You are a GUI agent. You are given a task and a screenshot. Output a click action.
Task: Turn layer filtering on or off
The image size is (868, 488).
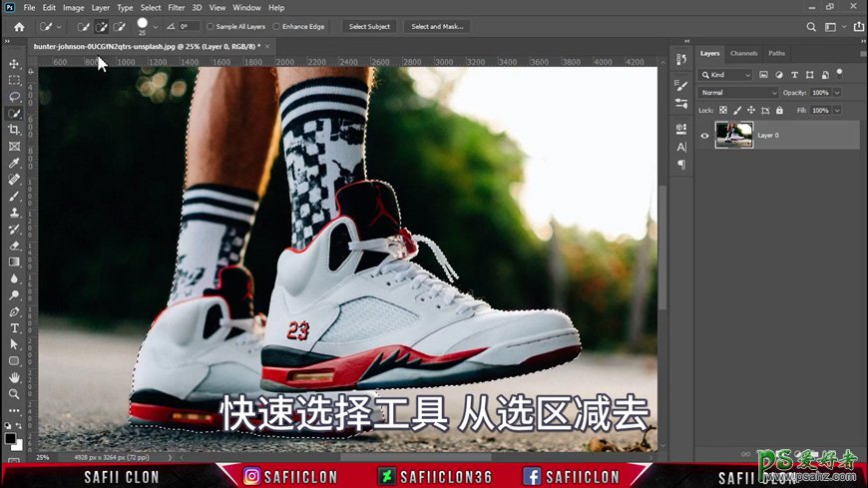(840, 73)
